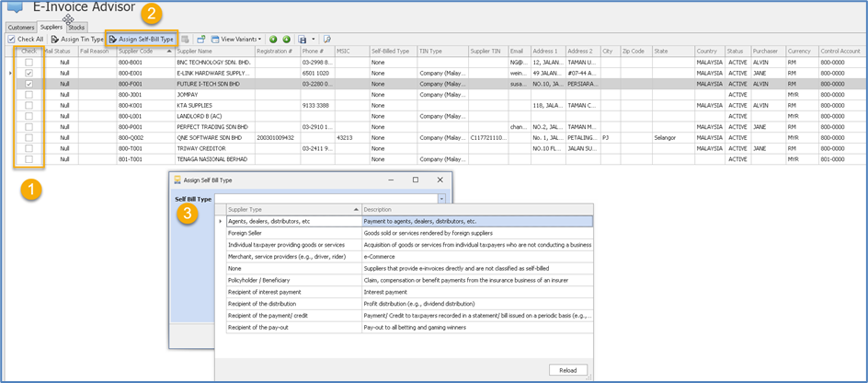The width and height of the screenshot is (868, 383).
Task: Click the Assign Self-Bill Type toolbar button
Action: click(141, 40)
